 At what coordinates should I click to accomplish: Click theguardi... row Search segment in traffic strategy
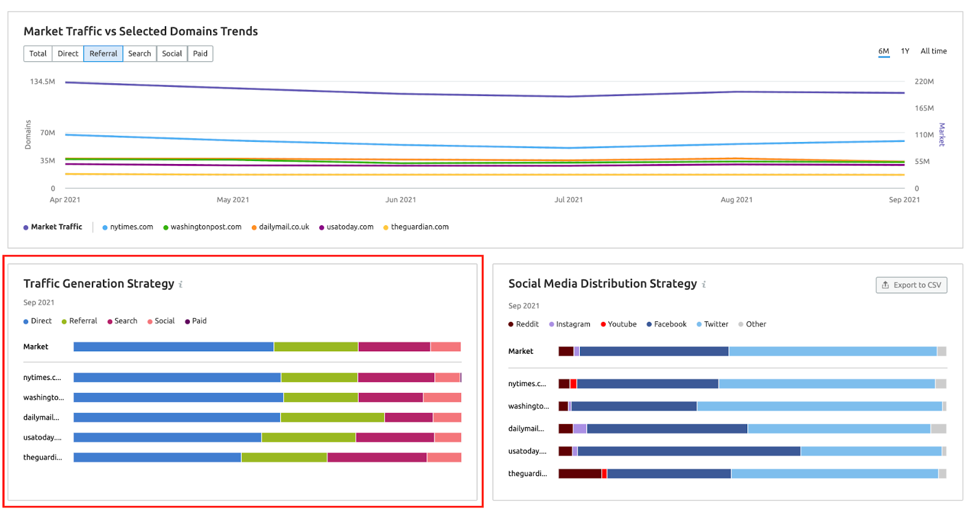[x=377, y=458]
